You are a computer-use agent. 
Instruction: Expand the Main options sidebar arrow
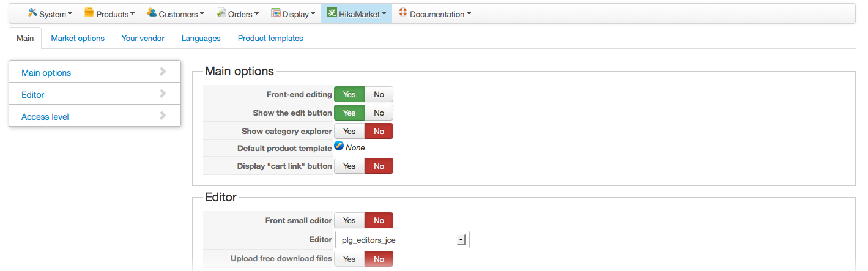[163, 72]
